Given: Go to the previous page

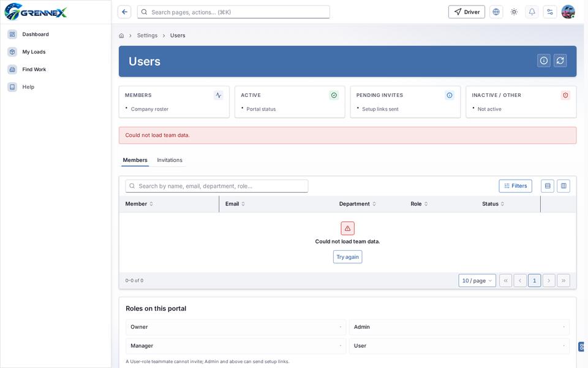Looking at the screenshot, I should pos(520,280).
